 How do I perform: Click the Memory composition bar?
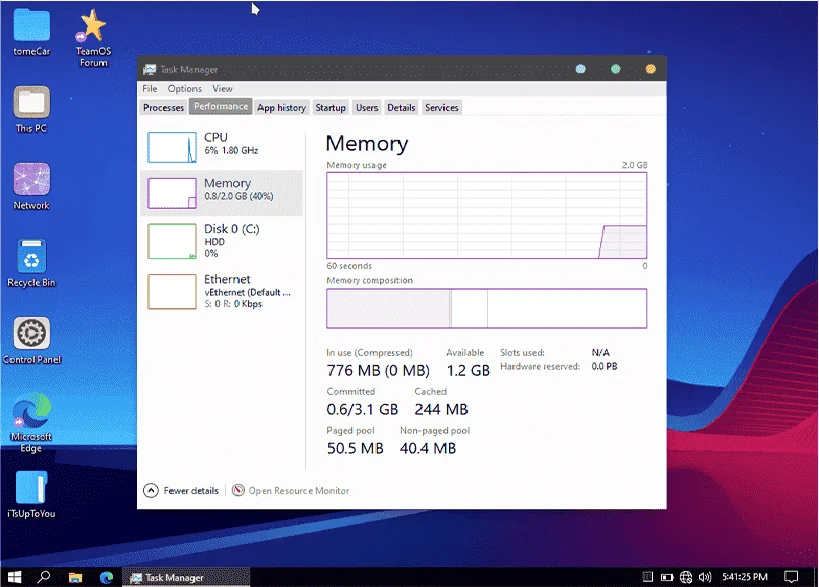486,308
